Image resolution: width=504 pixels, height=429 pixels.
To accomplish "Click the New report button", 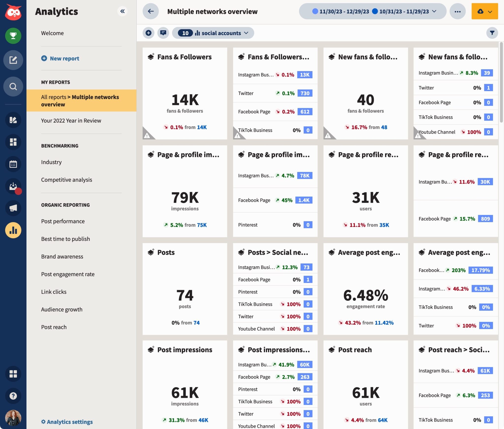I will pos(60,58).
